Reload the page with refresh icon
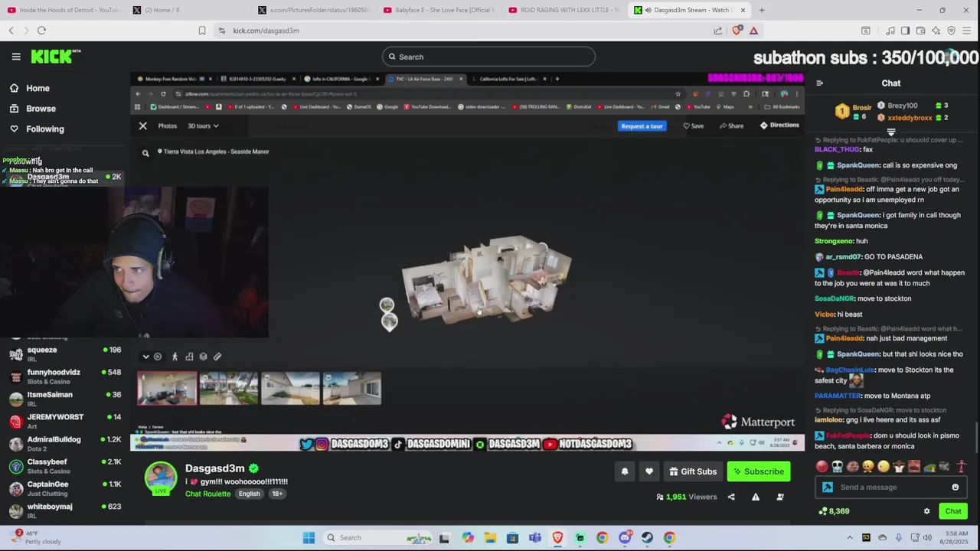Image resolution: width=980 pixels, height=551 pixels. click(41, 31)
